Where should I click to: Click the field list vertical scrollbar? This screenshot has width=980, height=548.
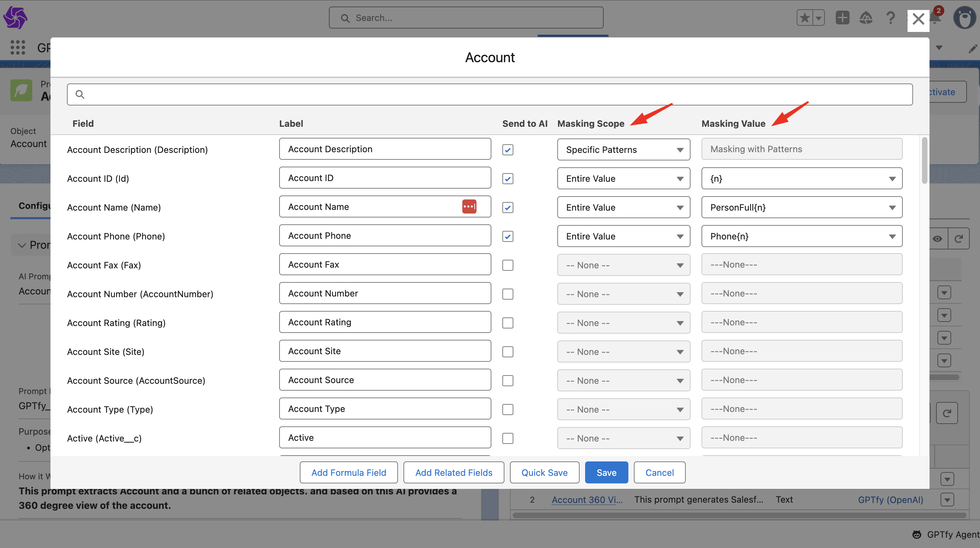pos(924,160)
